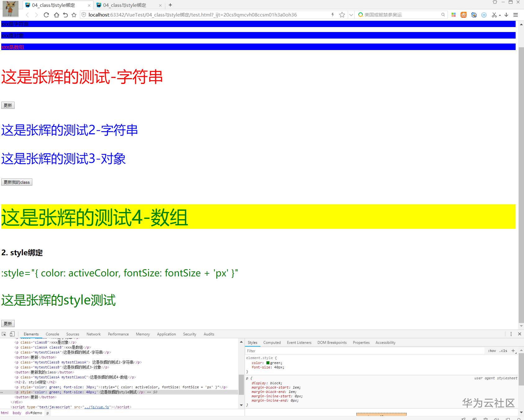Open the Event Listeners tab
524x420 pixels.
(299, 343)
